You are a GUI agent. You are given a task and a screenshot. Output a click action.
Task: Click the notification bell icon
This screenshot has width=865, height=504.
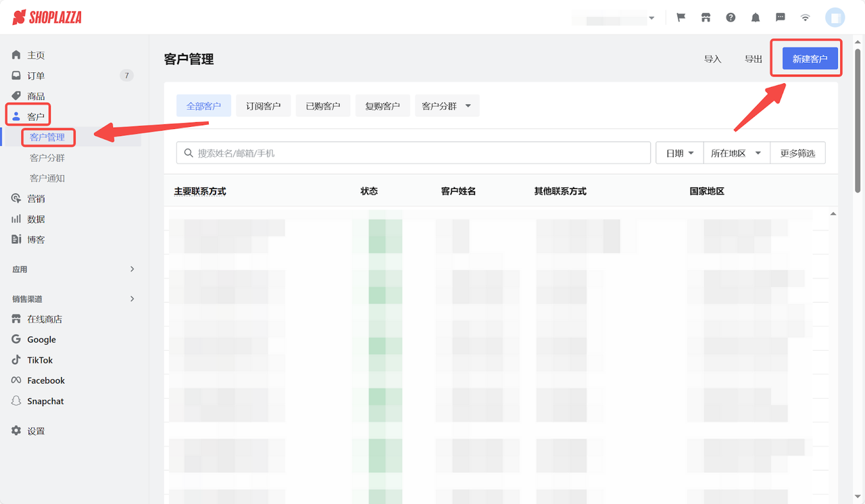[x=756, y=17]
